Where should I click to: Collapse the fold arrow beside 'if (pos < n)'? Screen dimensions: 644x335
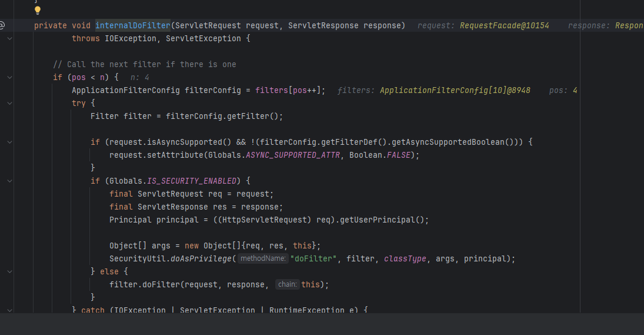(x=9, y=77)
